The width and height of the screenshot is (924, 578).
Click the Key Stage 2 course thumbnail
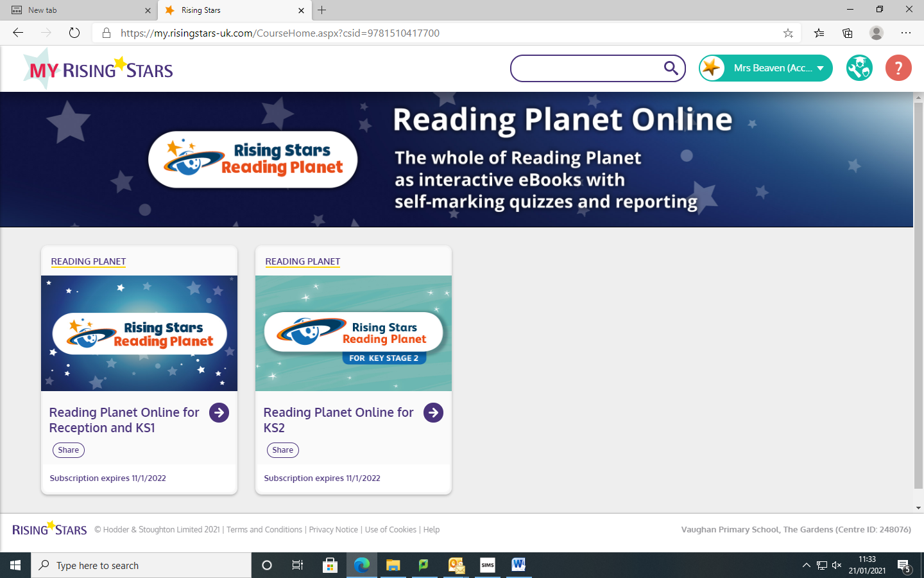(354, 333)
